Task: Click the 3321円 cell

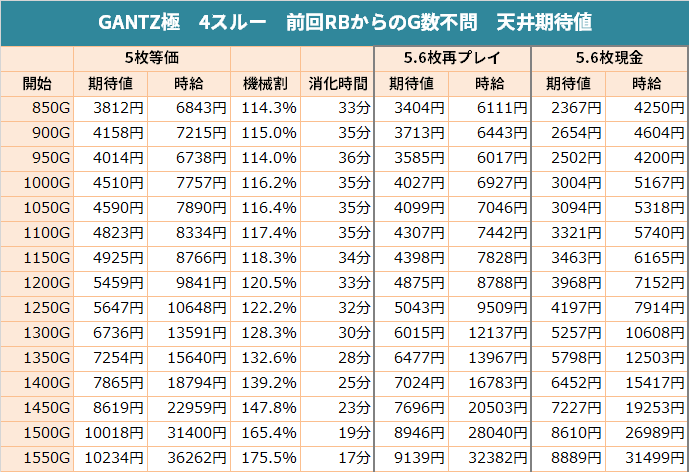Action: pos(569,233)
